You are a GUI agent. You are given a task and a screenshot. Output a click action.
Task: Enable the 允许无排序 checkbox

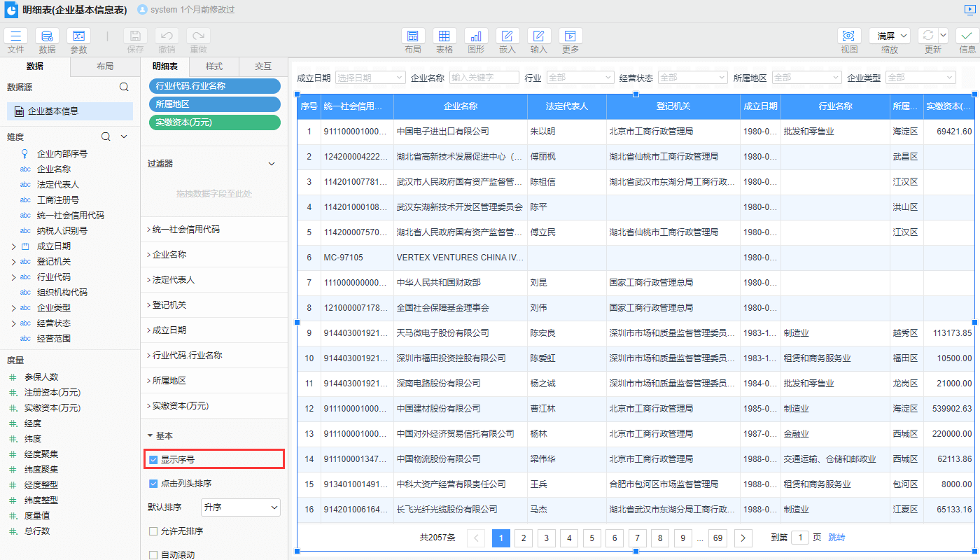154,531
